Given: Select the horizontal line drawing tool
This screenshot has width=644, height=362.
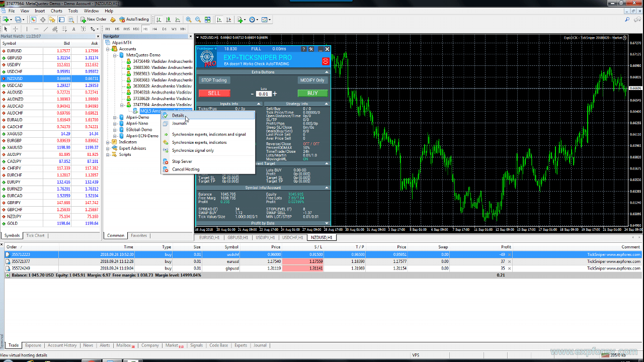Looking at the screenshot, I should pos(36,29).
